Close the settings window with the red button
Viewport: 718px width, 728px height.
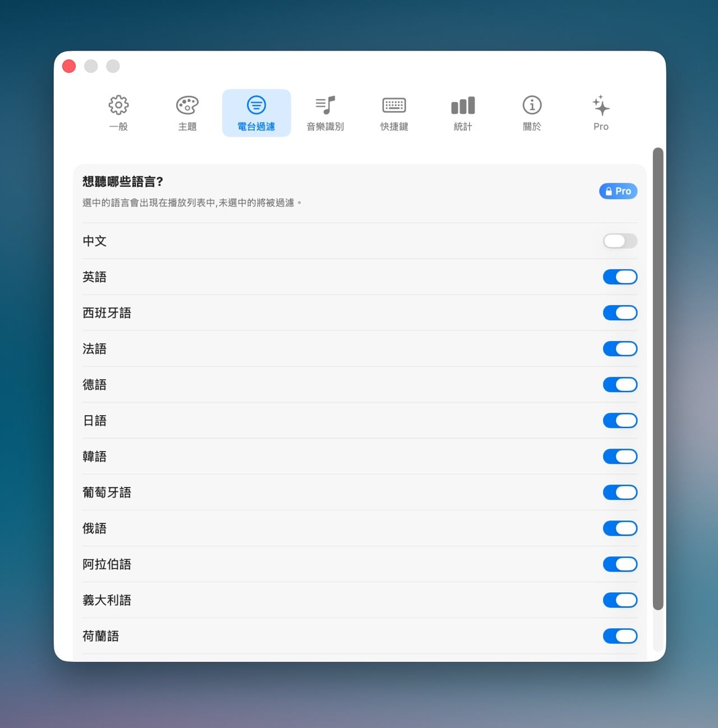69,66
